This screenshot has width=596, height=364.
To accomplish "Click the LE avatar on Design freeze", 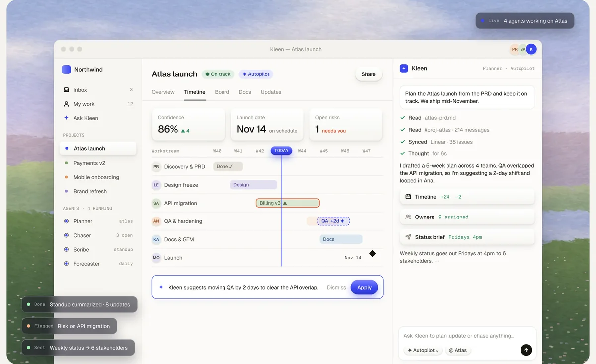I will click(156, 185).
